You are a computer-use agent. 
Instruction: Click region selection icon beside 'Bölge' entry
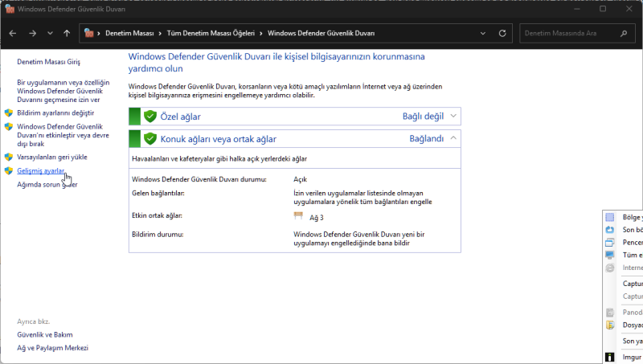tap(610, 217)
